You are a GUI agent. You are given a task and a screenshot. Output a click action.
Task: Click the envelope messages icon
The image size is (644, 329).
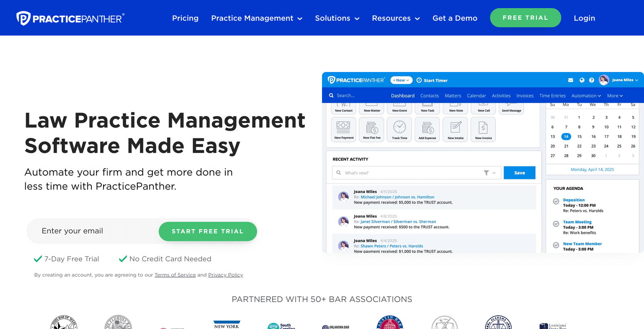tap(570, 80)
